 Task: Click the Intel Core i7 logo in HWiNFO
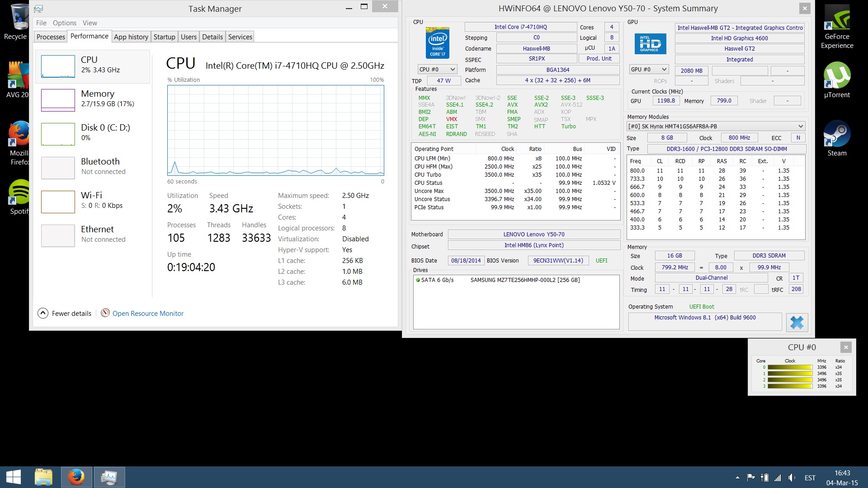pyautogui.click(x=437, y=43)
